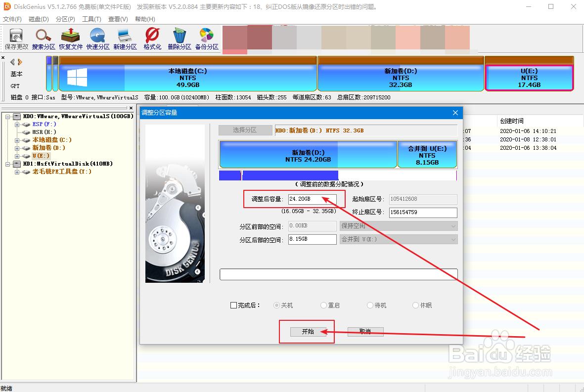Minimize the DiskGenius window
The width and height of the screenshot is (584, 392).
(529, 7)
